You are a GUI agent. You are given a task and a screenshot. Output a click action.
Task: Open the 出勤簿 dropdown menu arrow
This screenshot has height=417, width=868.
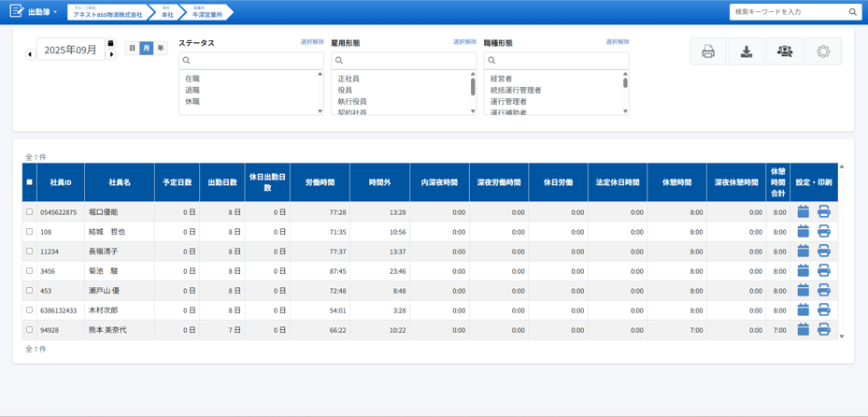click(x=55, y=11)
